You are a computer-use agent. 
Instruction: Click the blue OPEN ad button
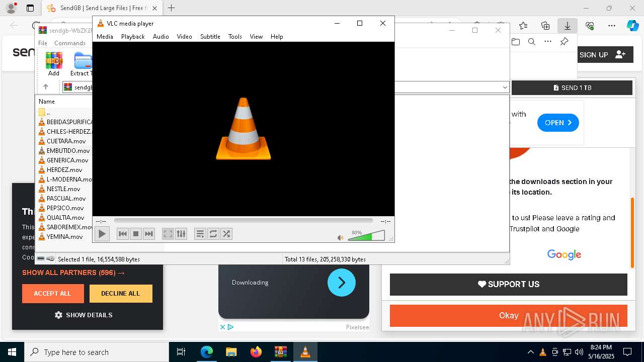click(x=558, y=123)
